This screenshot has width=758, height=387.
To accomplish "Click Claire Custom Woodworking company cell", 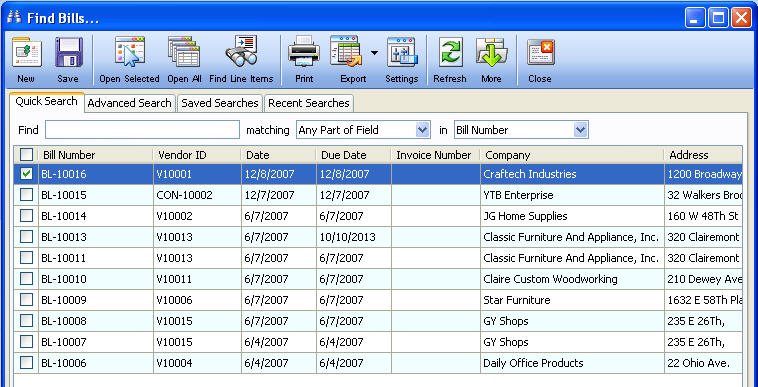I will (x=572, y=279).
